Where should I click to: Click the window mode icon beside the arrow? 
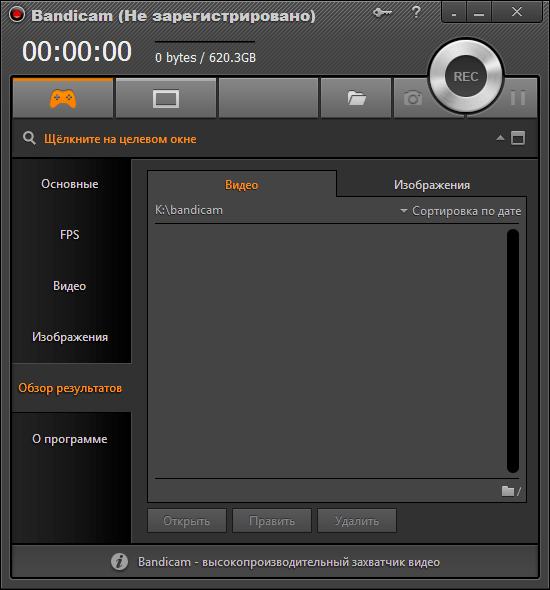518,138
